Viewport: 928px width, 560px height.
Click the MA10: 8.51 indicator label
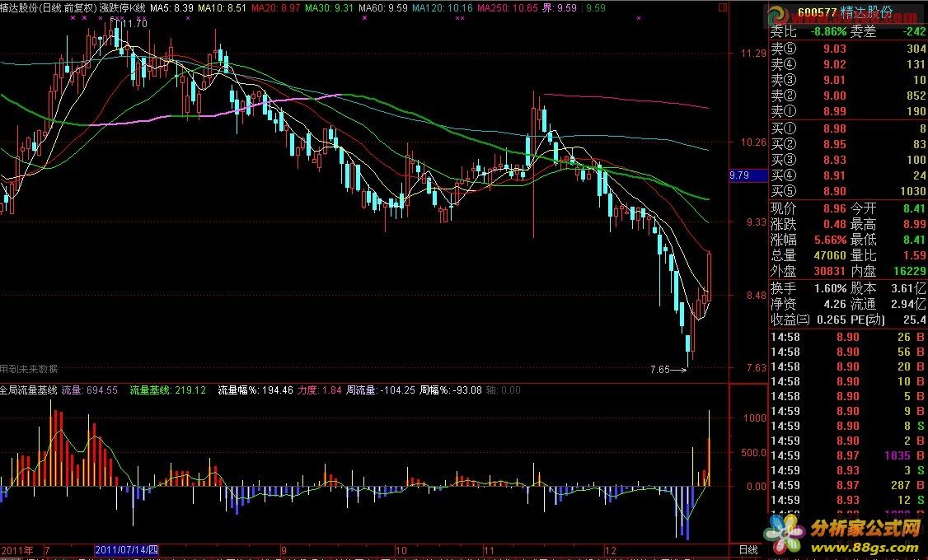(x=222, y=7)
